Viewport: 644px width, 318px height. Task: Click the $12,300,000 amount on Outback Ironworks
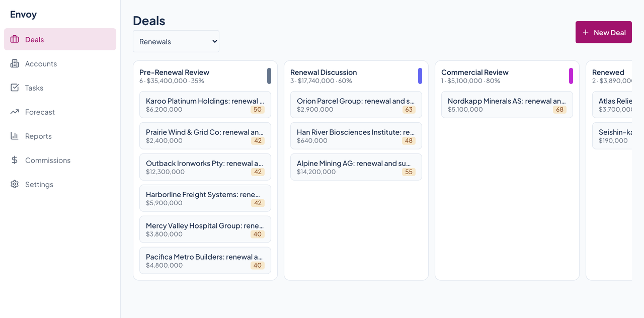[x=165, y=172]
